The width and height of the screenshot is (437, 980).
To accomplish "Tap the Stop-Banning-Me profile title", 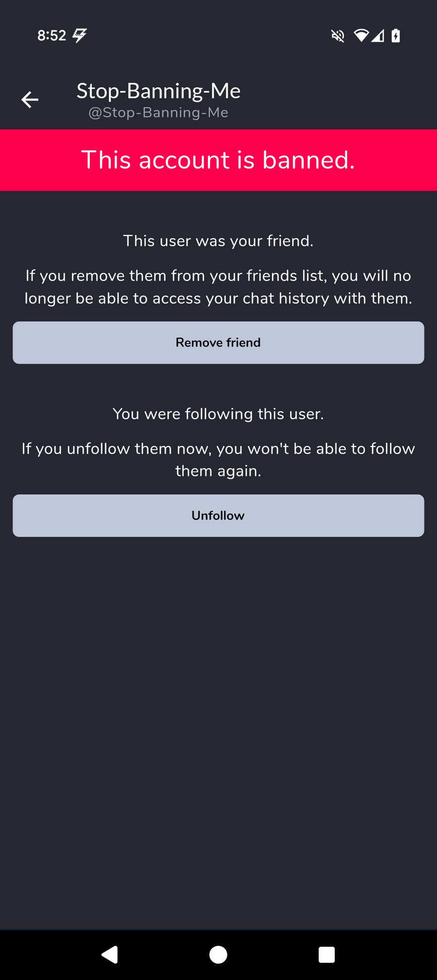I will (159, 91).
